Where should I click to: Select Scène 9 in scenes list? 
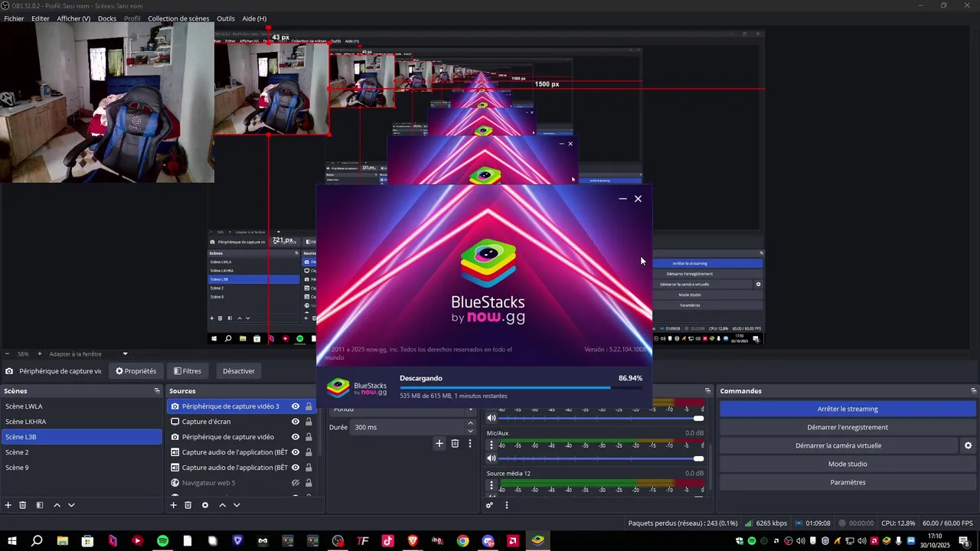tap(81, 468)
